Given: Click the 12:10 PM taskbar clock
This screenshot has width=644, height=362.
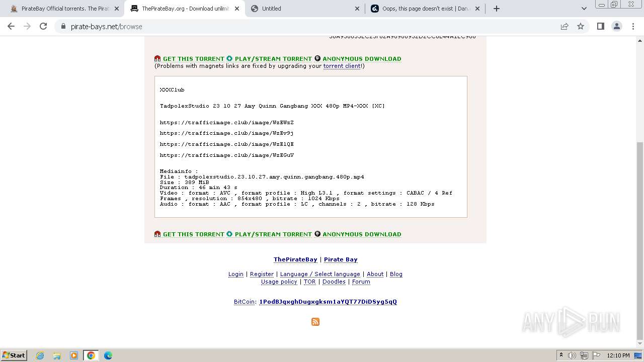Looking at the screenshot, I should (x=618, y=355).
